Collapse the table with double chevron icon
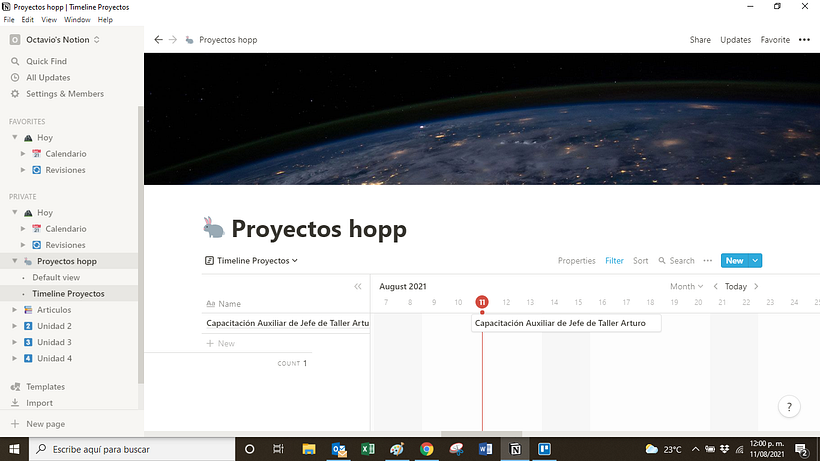The image size is (820, 461). (358, 287)
